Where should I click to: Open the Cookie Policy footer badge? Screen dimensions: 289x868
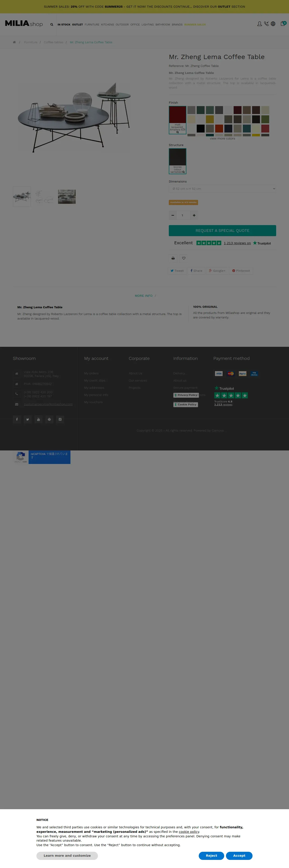click(186, 404)
